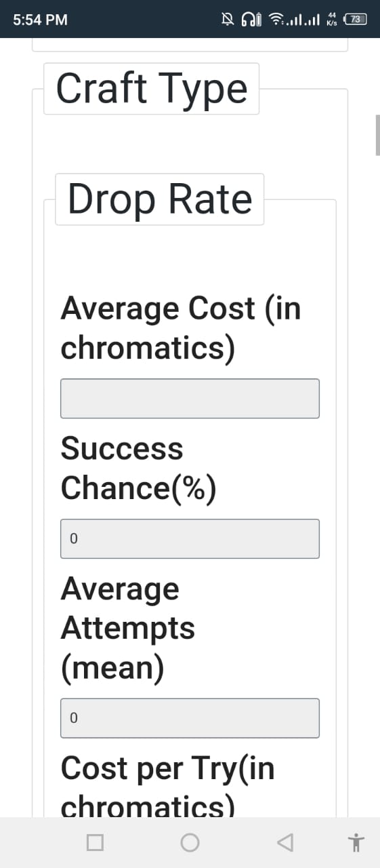Tap the network speed K/s indicator
380x868 pixels.
[332, 20]
